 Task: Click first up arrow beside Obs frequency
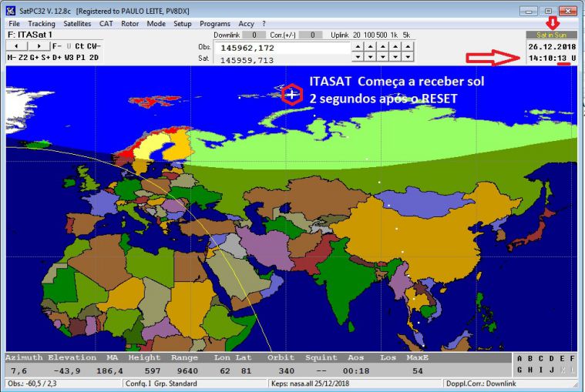[x=356, y=47]
